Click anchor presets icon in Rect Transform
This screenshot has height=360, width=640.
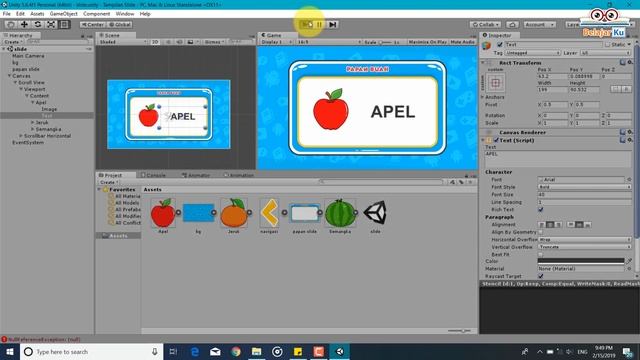point(496,83)
